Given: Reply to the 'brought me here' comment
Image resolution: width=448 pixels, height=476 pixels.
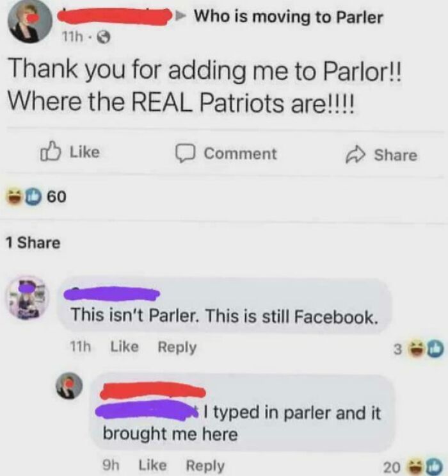Looking at the screenshot, I should (x=205, y=466).
